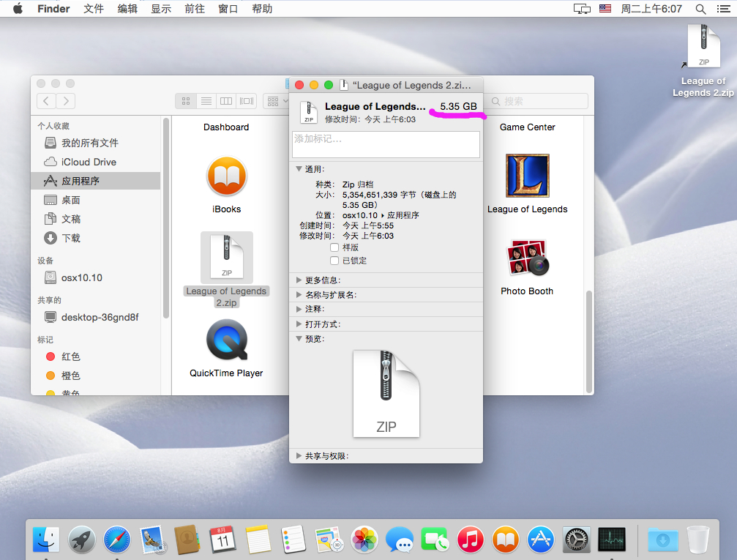The height and width of the screenshot is (560, 737).
Task: Open Reminders in the Dock
Action: click(x=293, y=540)
